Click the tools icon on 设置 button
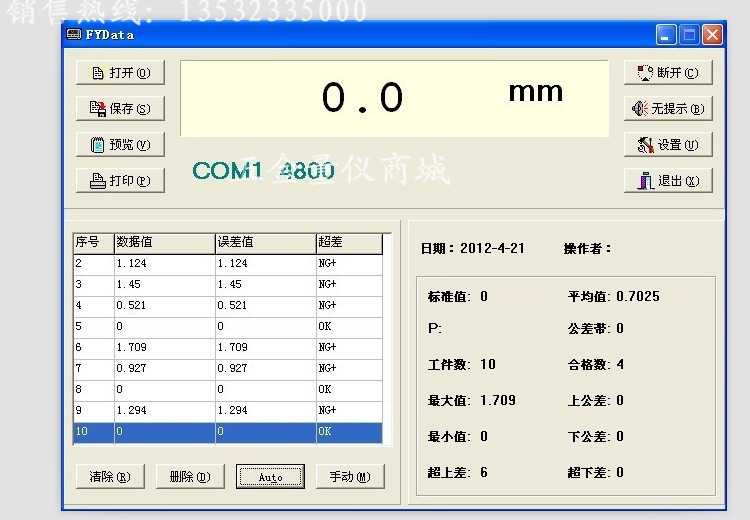The width and height of the screenshot is (750, 520). [646, 144]
